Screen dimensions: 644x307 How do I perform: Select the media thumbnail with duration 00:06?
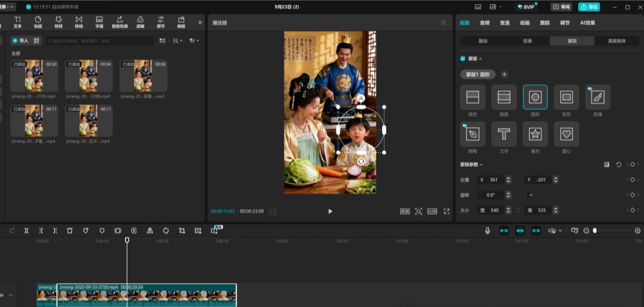pos(143,76)
